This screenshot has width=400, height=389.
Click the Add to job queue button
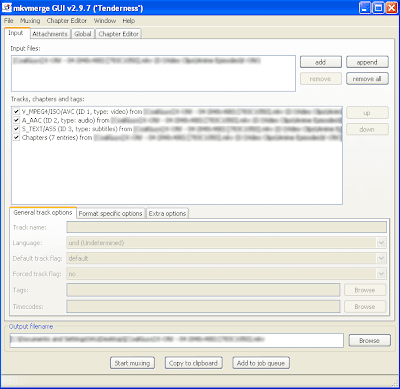261,363
